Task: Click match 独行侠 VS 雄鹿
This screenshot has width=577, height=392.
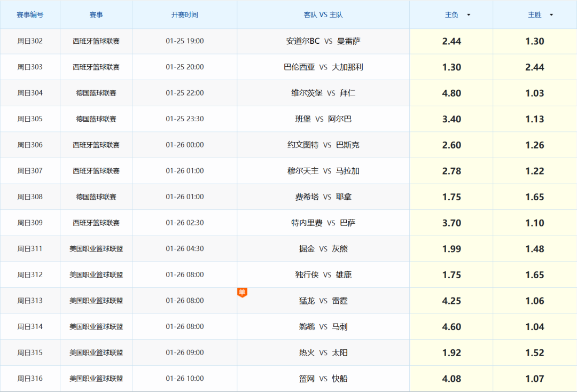Action: [323, 275]
